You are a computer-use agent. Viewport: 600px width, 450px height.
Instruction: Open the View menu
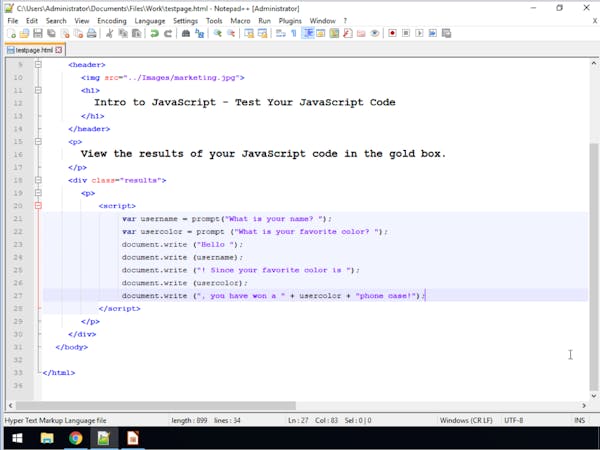pos(82,21)
